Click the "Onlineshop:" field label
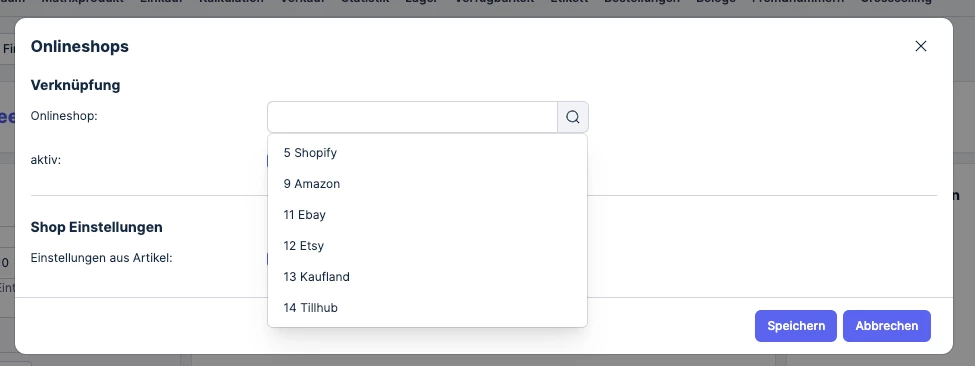 click(x=64, y=116)
